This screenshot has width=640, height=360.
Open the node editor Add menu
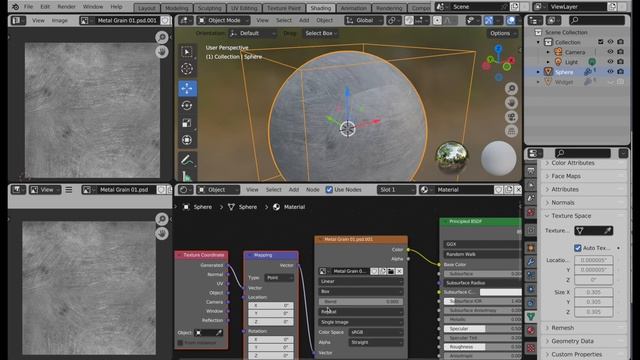pyautogui.click(x=294, y=190)
